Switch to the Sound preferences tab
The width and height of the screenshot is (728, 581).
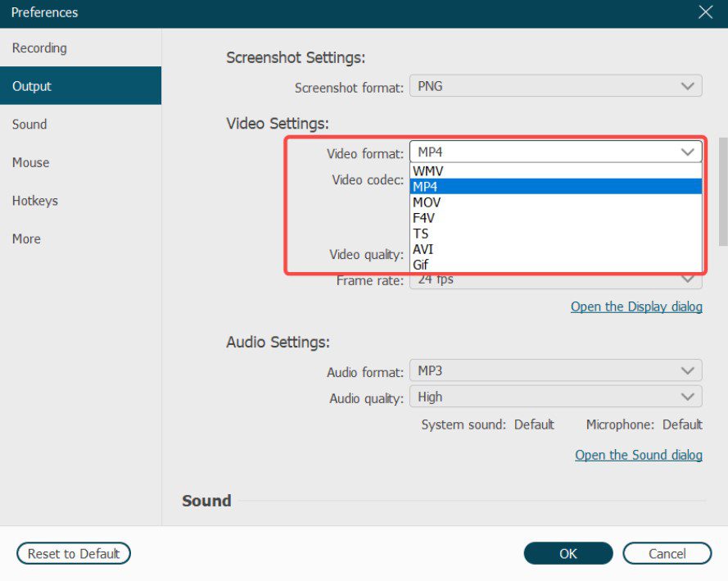(29, 125)
